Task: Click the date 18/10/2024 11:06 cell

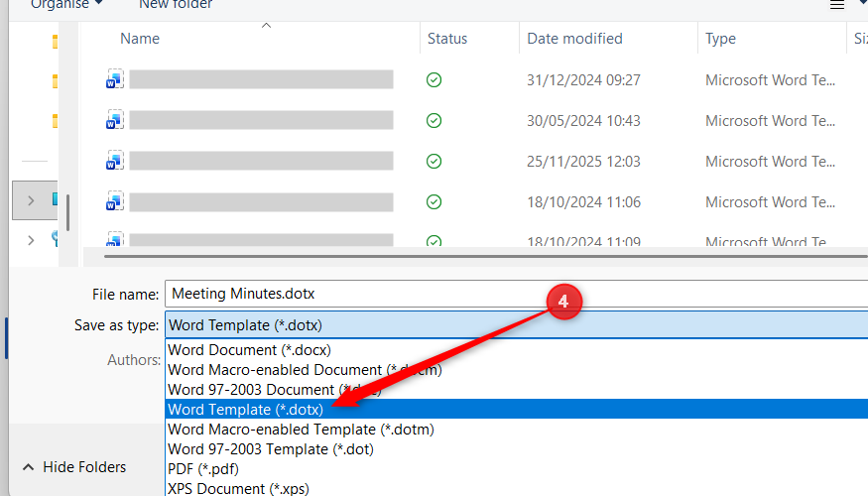Action: click(583, 202)
